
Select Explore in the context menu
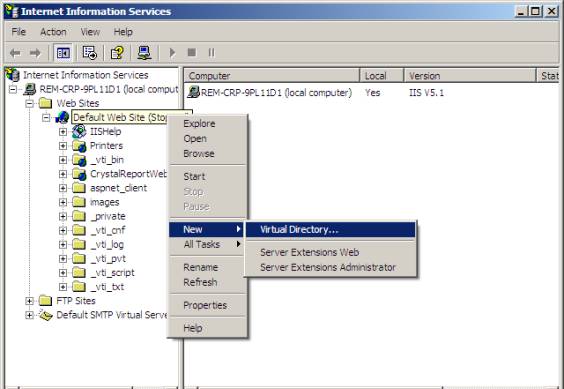208,123
